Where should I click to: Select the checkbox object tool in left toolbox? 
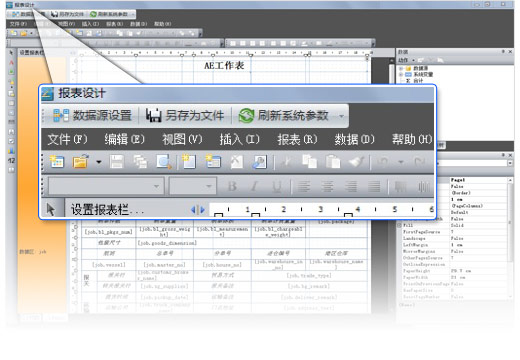point(11,141)
